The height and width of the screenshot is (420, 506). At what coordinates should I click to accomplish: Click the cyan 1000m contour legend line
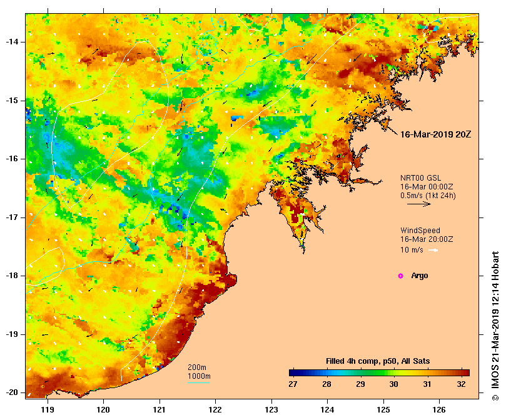click(198, 383)
